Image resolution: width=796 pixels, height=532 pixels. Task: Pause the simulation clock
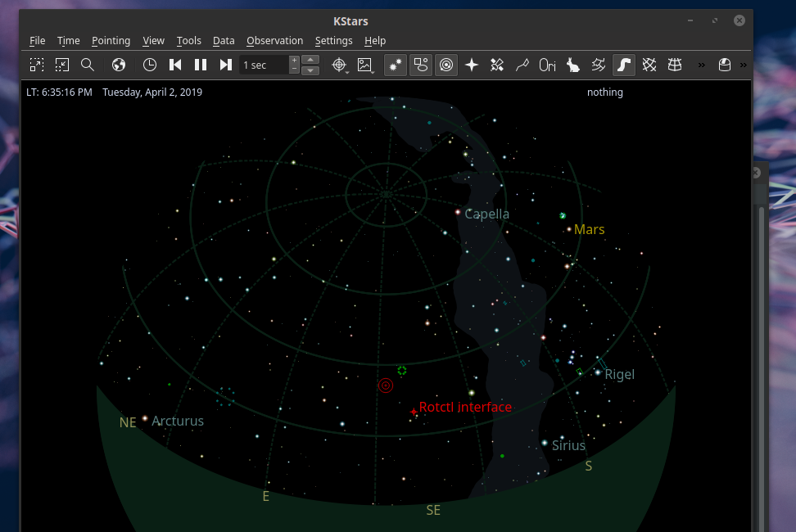click(x=201, y=65)
